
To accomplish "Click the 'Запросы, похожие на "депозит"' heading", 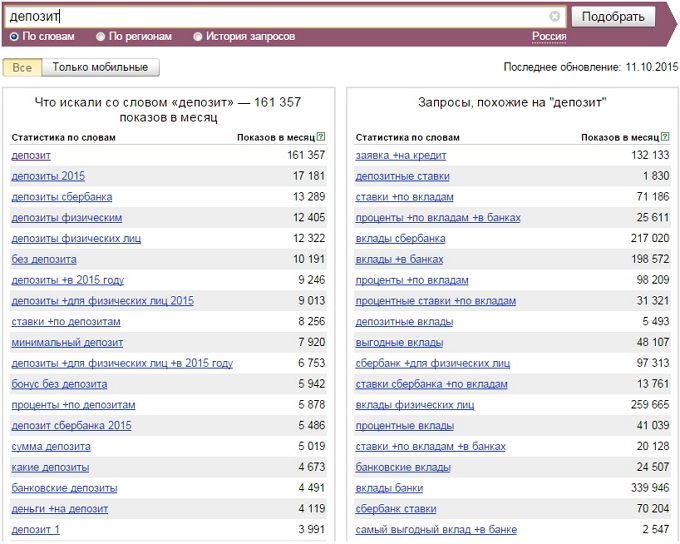I will click(512, 103).
